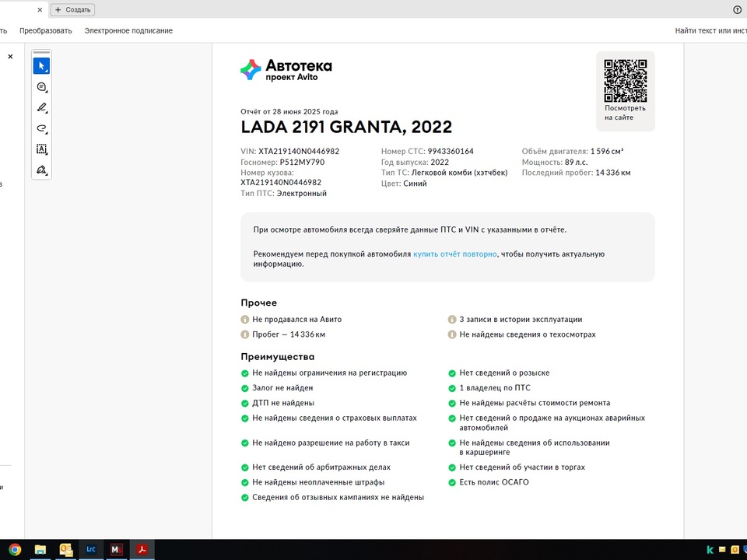Click info icon beside Не найдены сведения о техосмотрах
Screen dimensions: 747x560
click(x=452, y=334)
